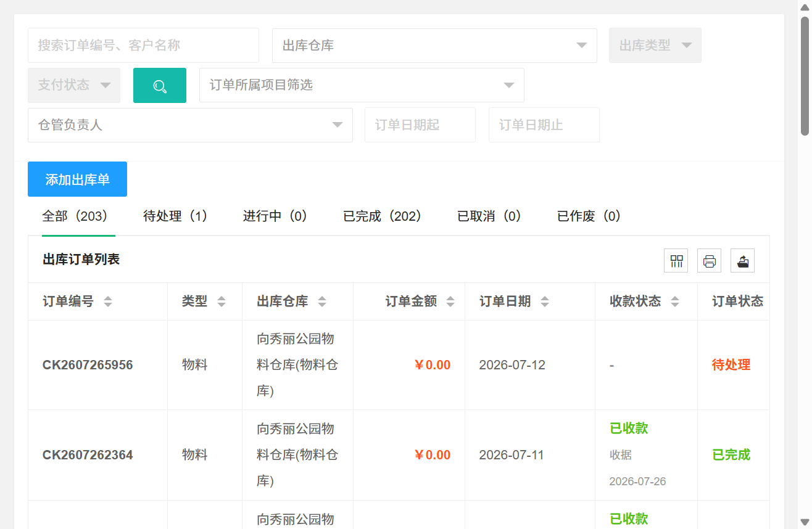Viewport: 812px width, 529px height.
Task: Switch to the 已完成 (202) tab
Action: tap(386, 216)
